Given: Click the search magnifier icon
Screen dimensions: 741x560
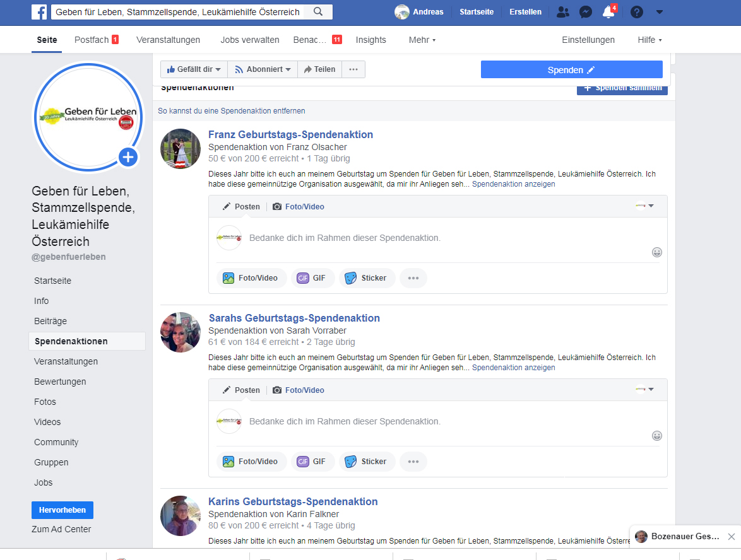Looking at the screenshot, I should tap(318, 12).
